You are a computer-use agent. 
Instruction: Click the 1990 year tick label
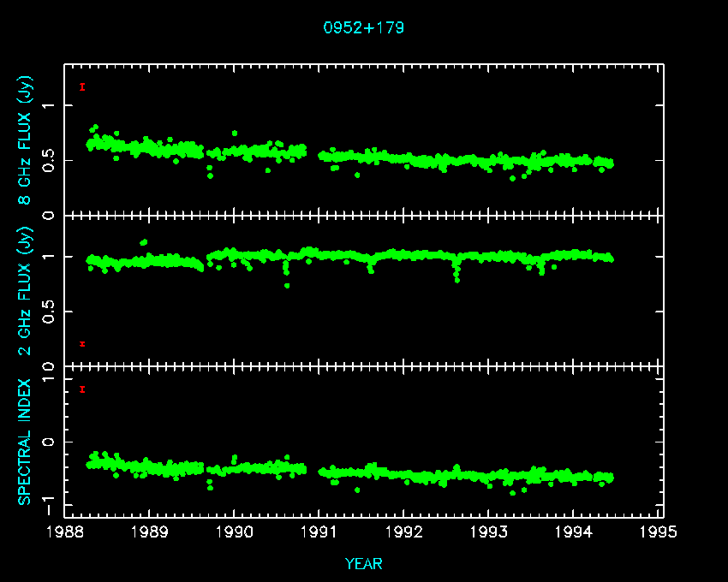[x=235, y=532]
